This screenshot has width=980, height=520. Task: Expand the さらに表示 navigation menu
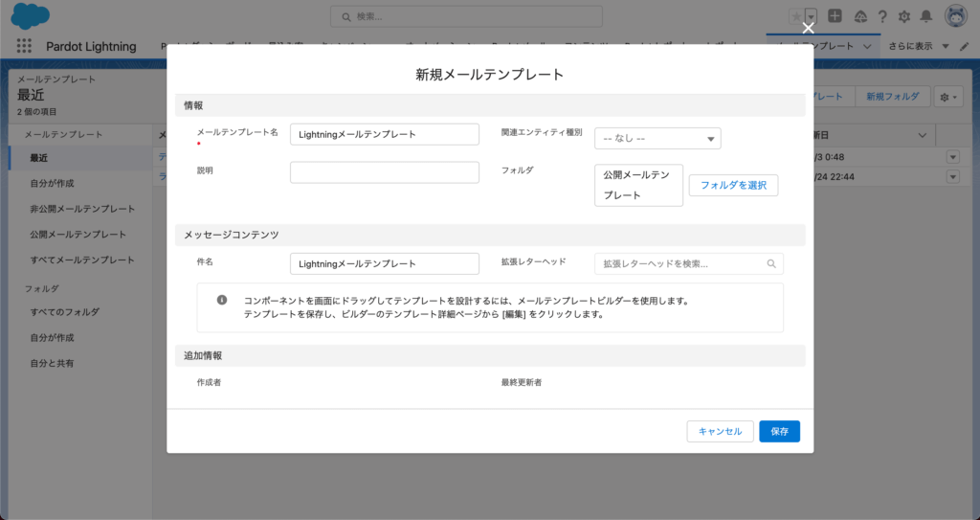[919, 46]
